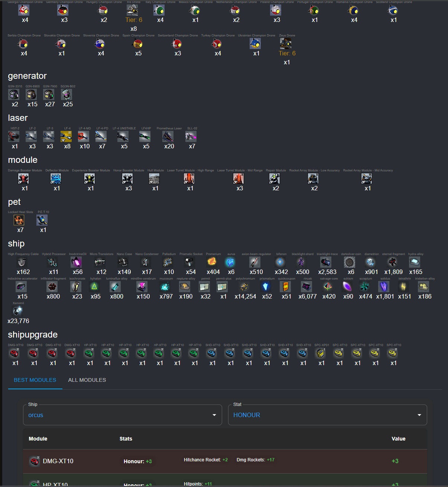Click the Zeus Drone icon
This screenshot has height=487, width=448.
pyautogui.click(x=286, y=44)
